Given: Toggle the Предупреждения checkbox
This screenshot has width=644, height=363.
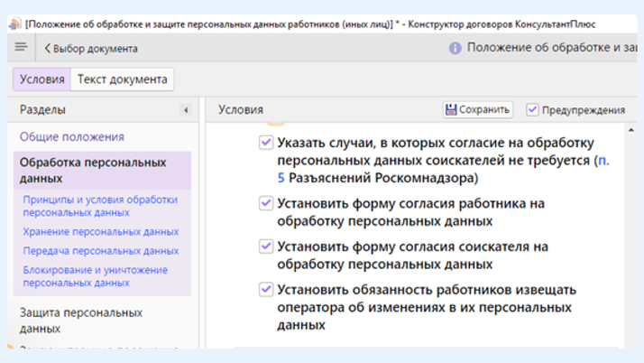Looking at the screenshot, I should point(533,110).
